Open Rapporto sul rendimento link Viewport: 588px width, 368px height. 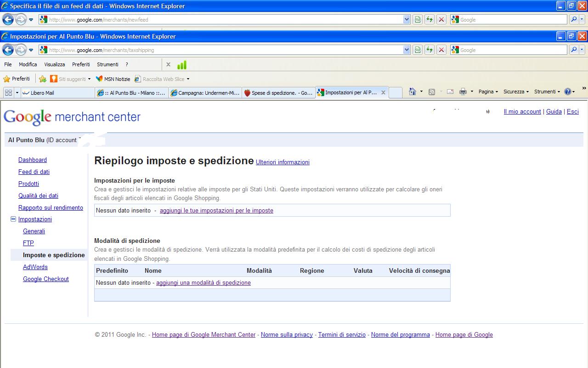51,207
